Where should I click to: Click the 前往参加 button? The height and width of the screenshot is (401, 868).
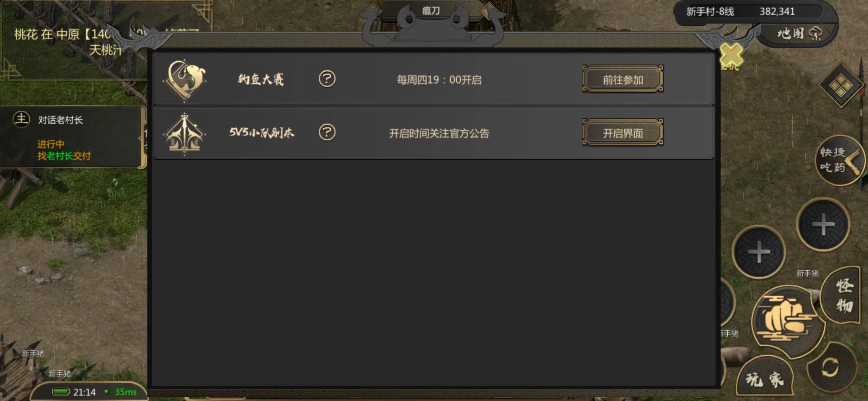pos(623,79)
